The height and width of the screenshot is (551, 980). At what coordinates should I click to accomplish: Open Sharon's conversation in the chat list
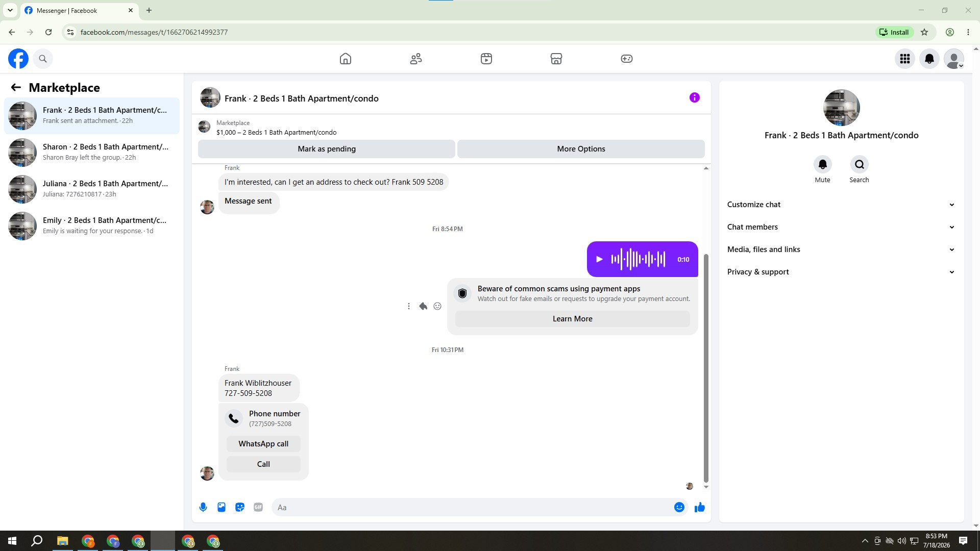click(x=92, y=153)
